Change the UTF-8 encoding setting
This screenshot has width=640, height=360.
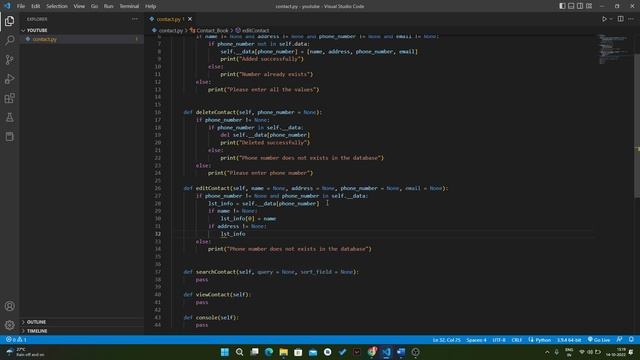499,340
